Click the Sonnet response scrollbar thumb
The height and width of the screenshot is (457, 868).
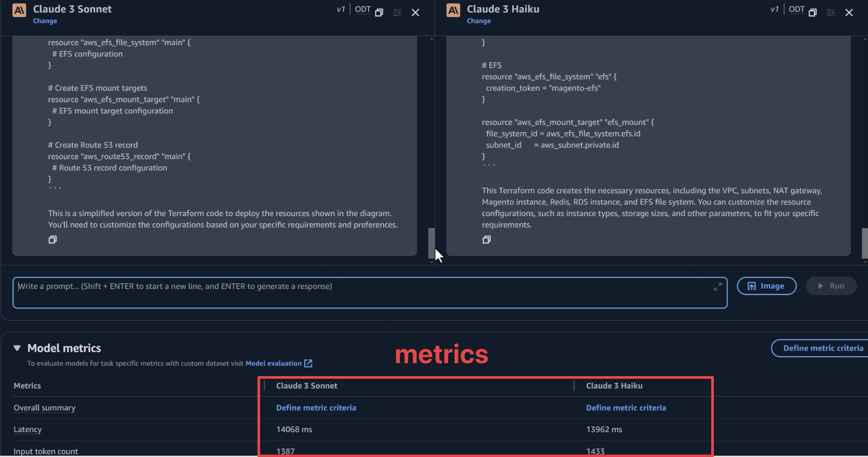click(x=431, y=243)
